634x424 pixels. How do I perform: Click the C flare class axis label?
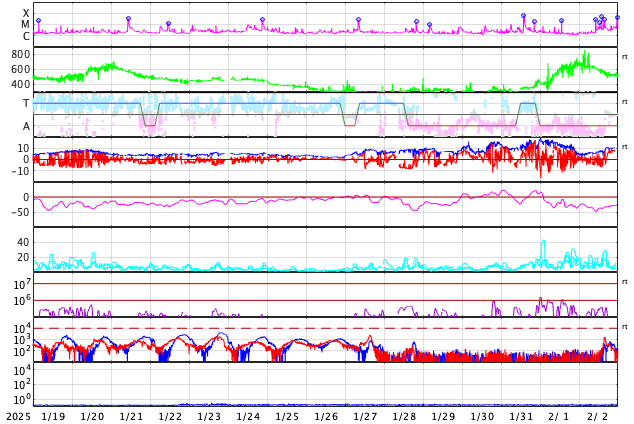[x=26, y=37]
